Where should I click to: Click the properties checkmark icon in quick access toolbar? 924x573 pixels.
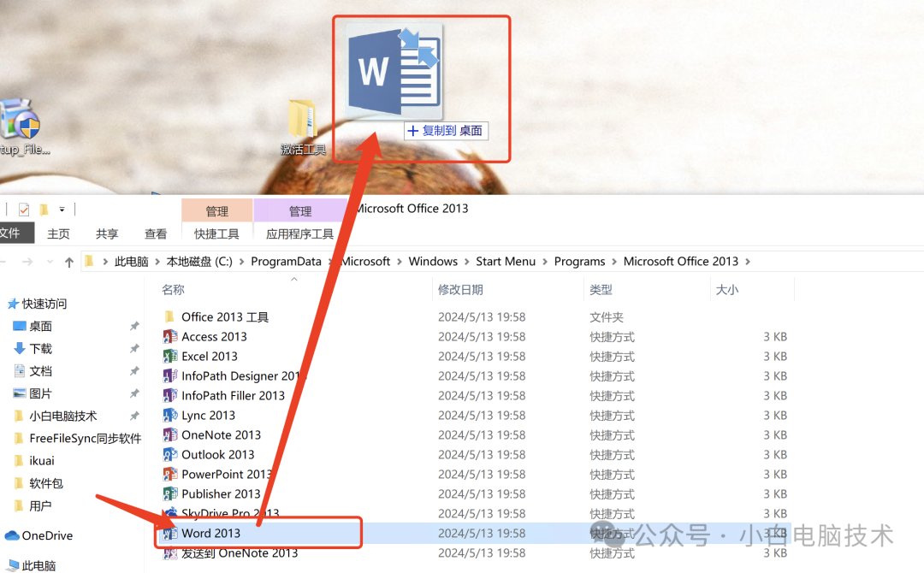tap(24, 209)
